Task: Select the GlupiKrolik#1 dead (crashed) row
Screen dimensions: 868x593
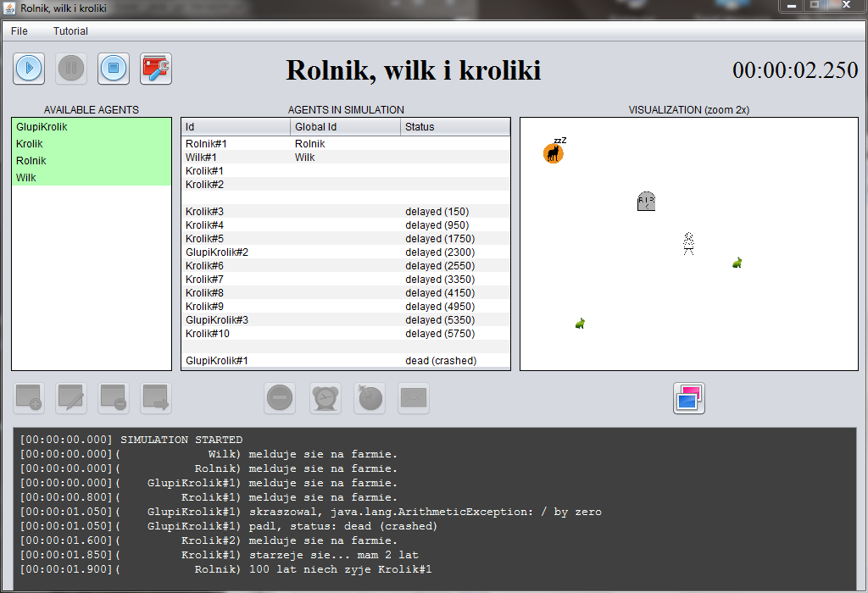Action: pos(346,361)
